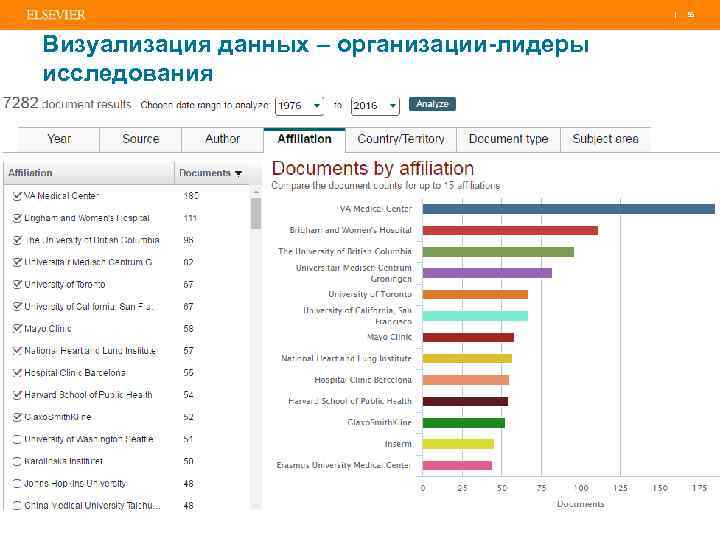Image resolution: width=720 pixels, height=540 pixels.
Task: Toggle Universitair Medisch Centrum checkbox
Action: pyautogui.click(x=17, y=262)
